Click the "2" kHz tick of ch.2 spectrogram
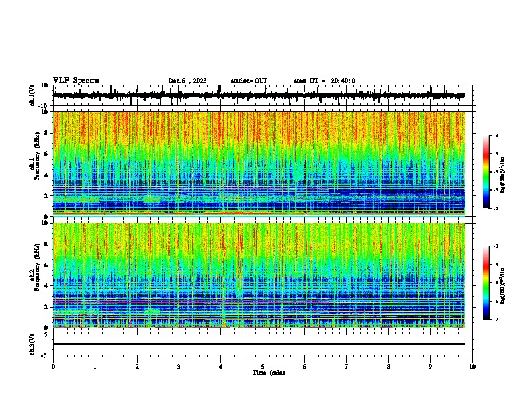The height and width of the screenshot is (411, 532). click(x=47, y=307)
